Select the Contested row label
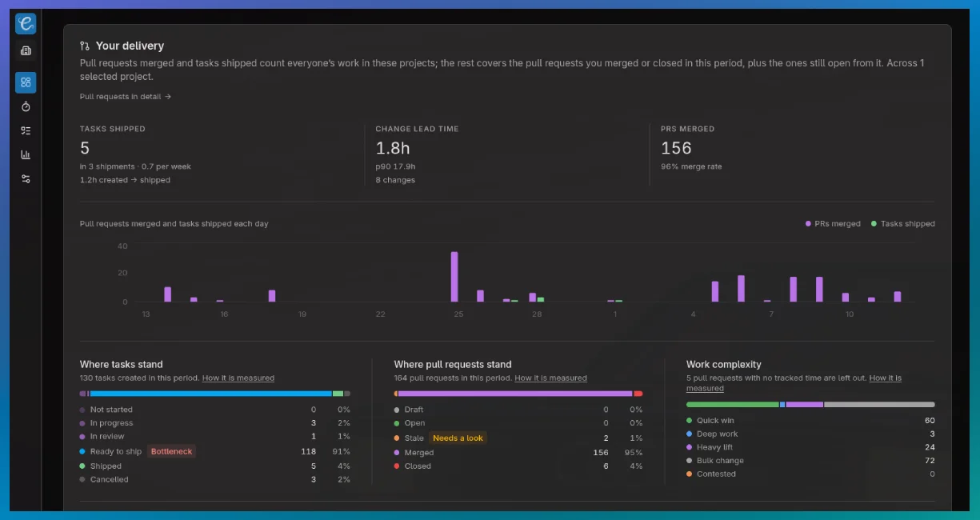The height and width of the screenshot is (520, 980). point(716,474)
